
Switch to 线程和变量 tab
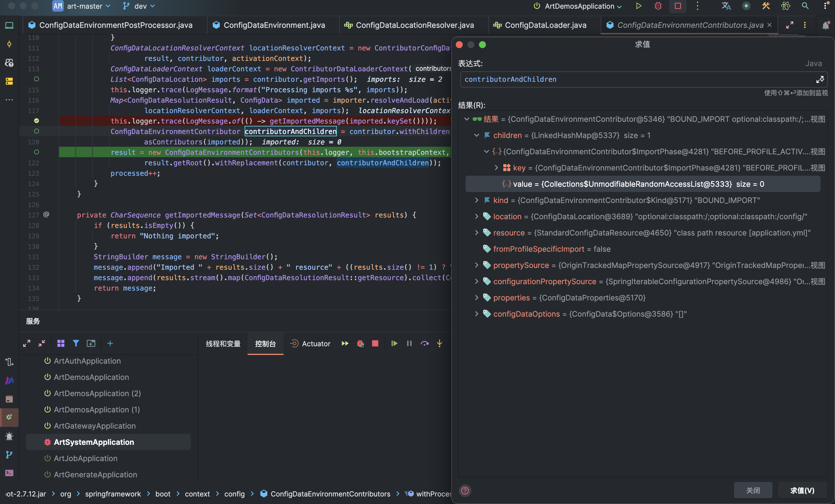(223, 344)
